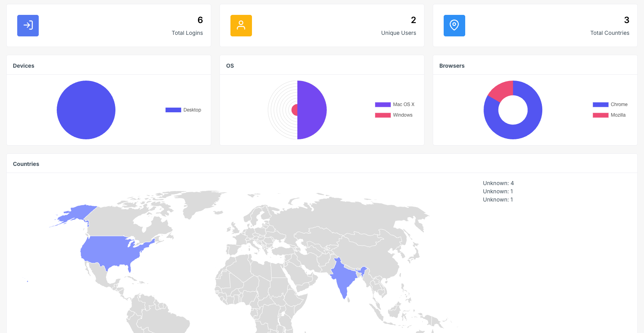Image resolution: width=644 pixels, height=333 pixels.
Task: Click the Total Logins value 6
Action: click(200, 20)
